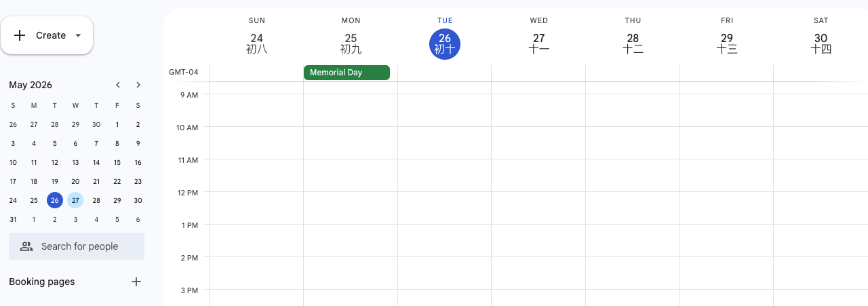Choose May 26 in mini calendar
Viewport: 868px width, 306px height.
pos(55,200)
